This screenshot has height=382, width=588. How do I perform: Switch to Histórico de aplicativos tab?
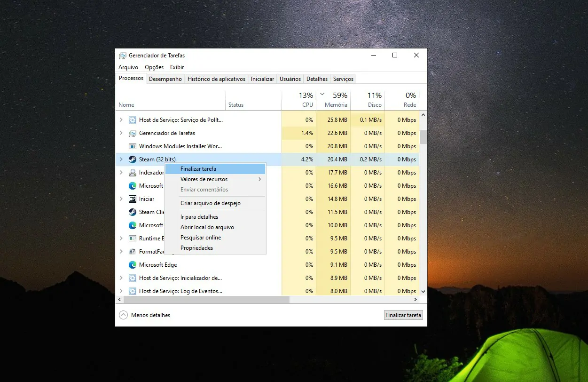(x=216, y=79)
